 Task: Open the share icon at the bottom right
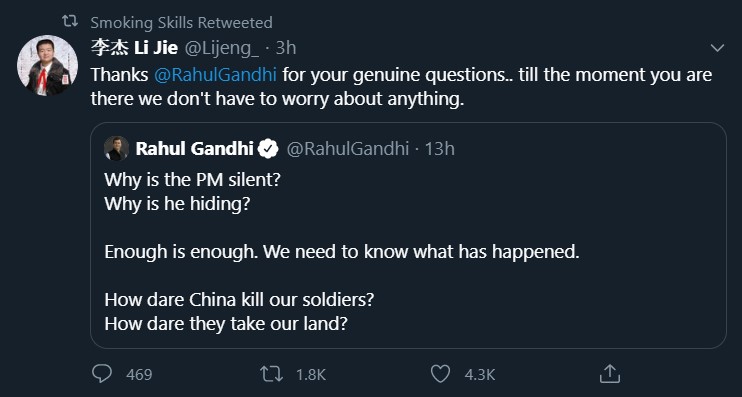point(610,373)
